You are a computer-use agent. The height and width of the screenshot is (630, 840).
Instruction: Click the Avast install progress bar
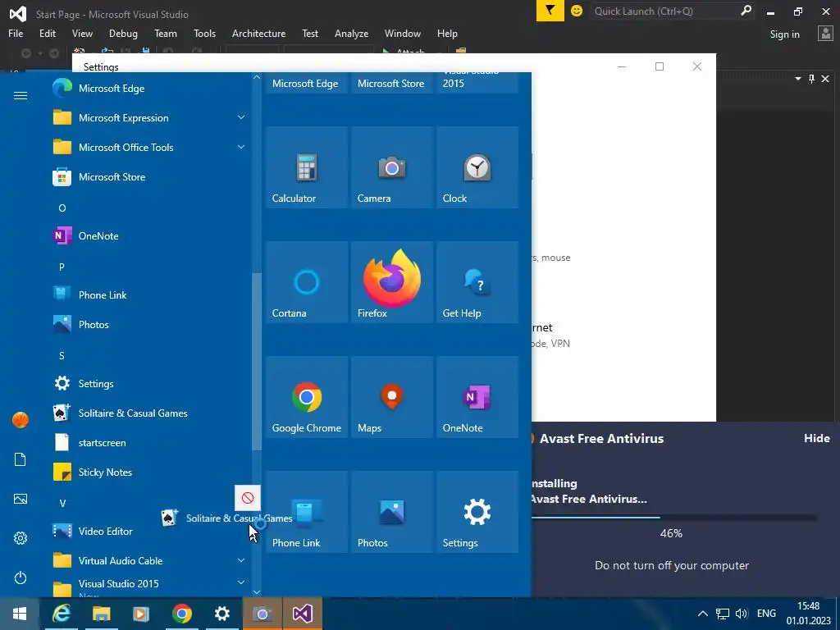click(x=673, y=518)
